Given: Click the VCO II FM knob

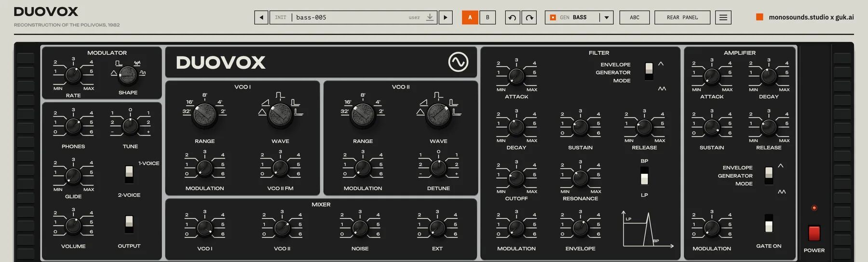Looking at the screenshot, I should (x=280, y=168).
